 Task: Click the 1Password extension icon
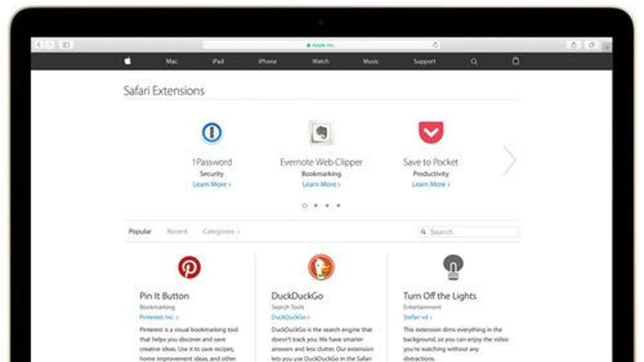pos(212,133)
